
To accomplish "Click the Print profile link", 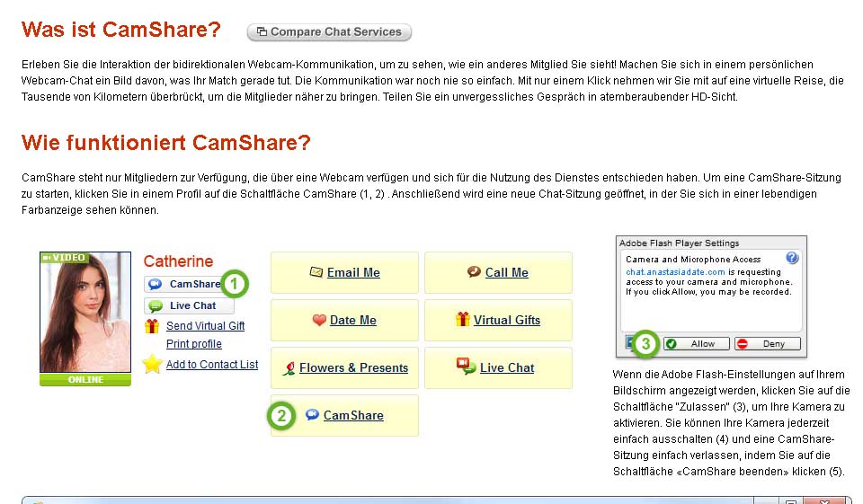I will coord(193,344).
